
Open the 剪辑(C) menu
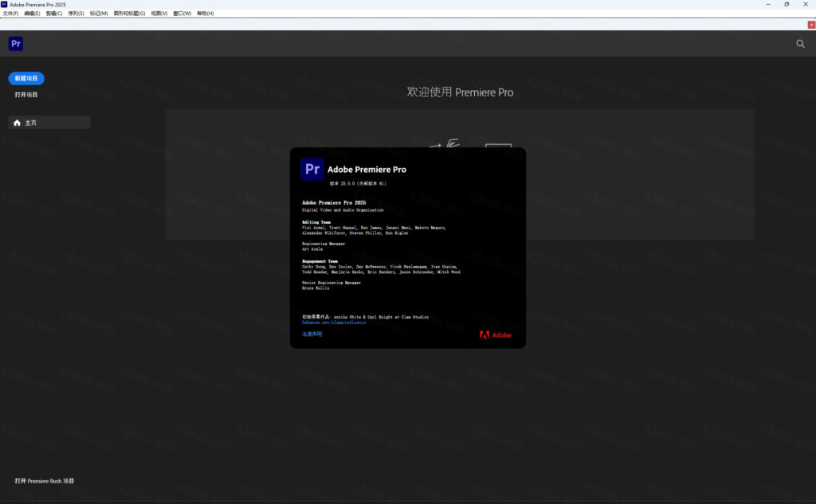pyautogui.click(x=54, y=14)
